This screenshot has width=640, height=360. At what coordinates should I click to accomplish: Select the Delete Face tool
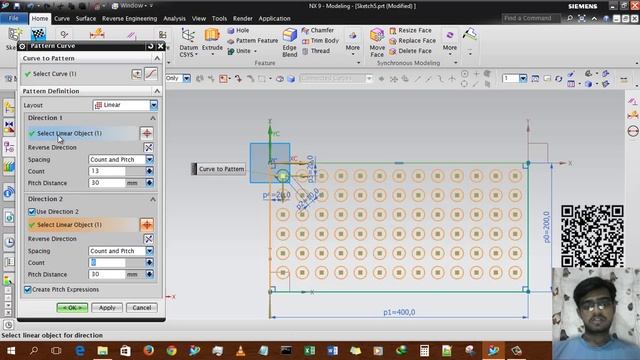coord(410,51)
